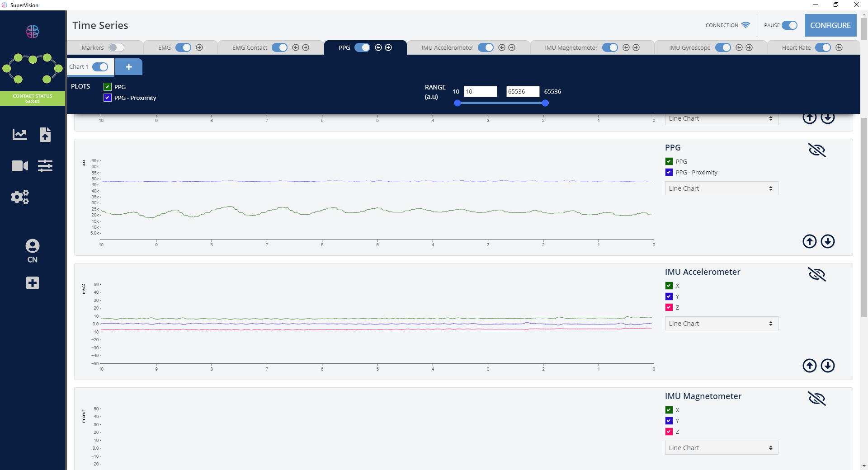This screenshot has height=470, width=868.
Task: Hide the PPG chart with eye icon
Action: (816, 150)
